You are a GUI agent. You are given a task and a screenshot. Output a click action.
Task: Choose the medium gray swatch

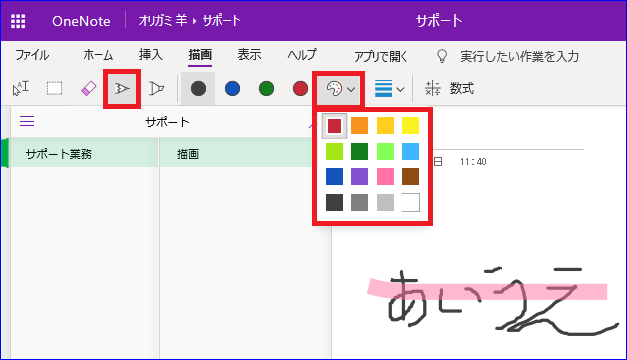(359, 202)
